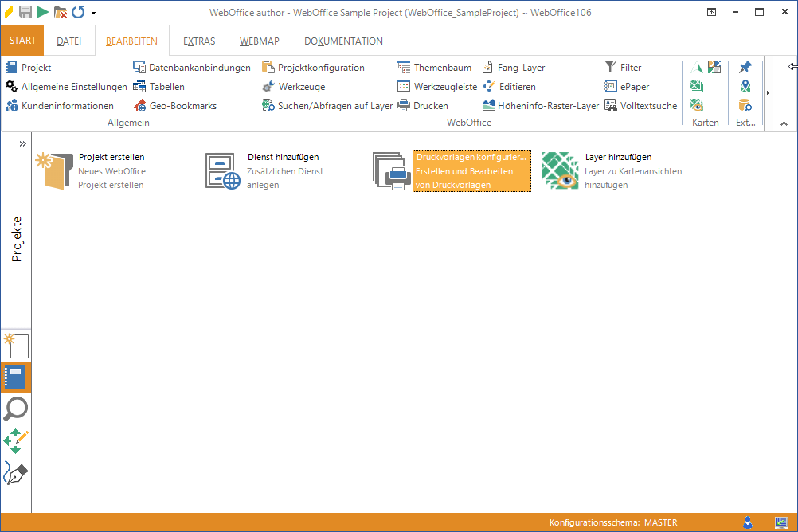Open Themenbaum in the ribbon

click(434, 68)
